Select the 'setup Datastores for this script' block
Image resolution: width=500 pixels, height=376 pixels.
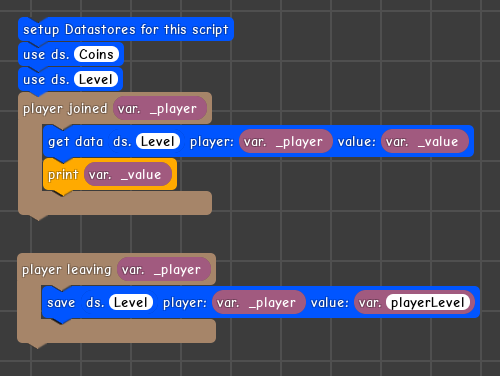tap(126, 29)
